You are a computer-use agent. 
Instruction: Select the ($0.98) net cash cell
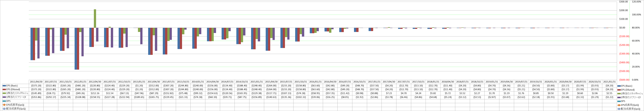coord(360,93)
